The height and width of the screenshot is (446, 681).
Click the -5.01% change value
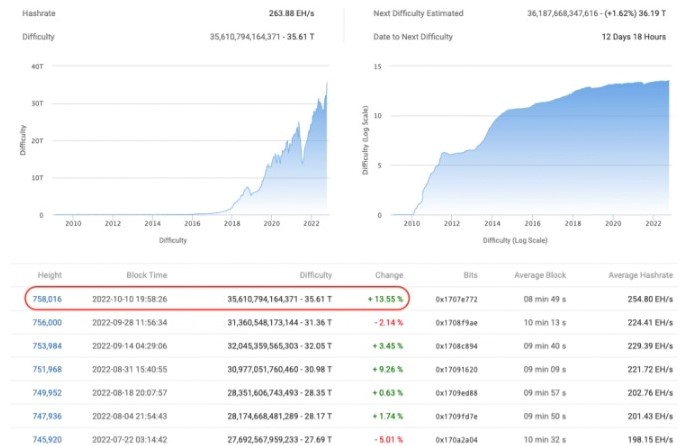coord(385,438)
